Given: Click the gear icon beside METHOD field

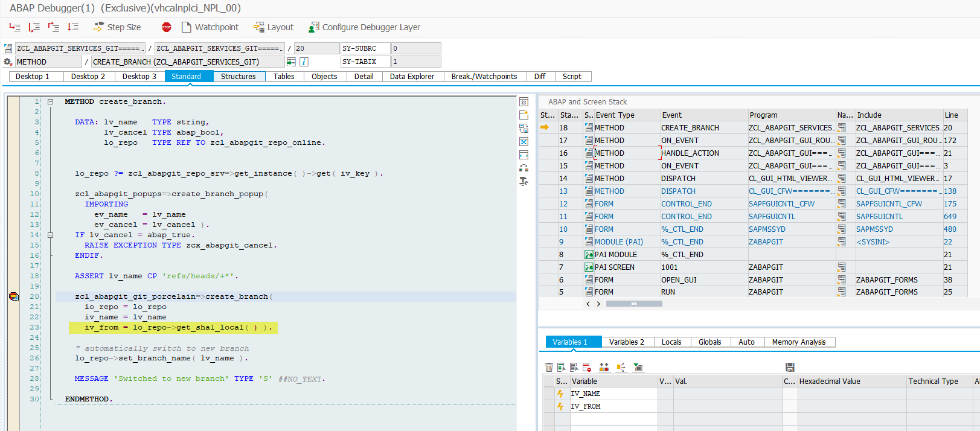Looking at the screenshot, I should click(x=8, y=62).
